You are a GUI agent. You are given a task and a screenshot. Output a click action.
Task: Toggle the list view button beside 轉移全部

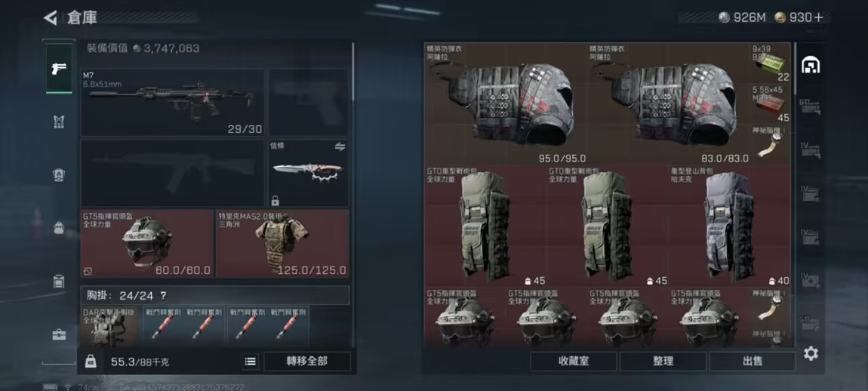tap(251, 362)
